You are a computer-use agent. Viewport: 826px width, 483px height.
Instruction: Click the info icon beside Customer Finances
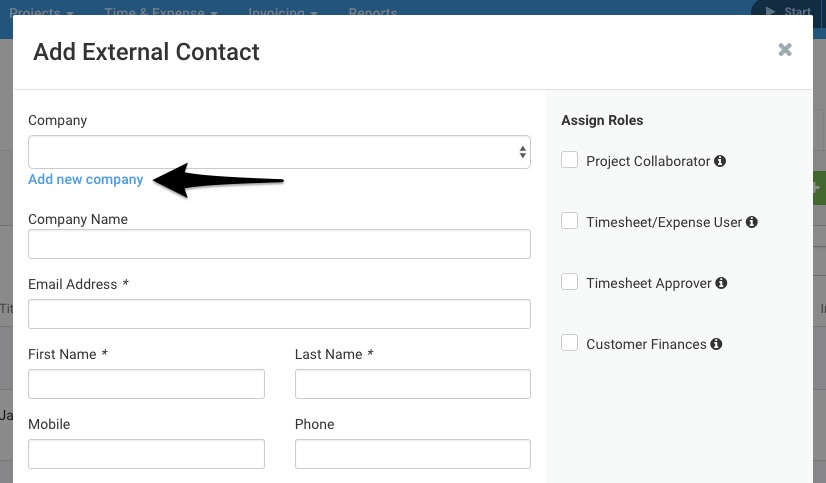[x=716, y=344]
